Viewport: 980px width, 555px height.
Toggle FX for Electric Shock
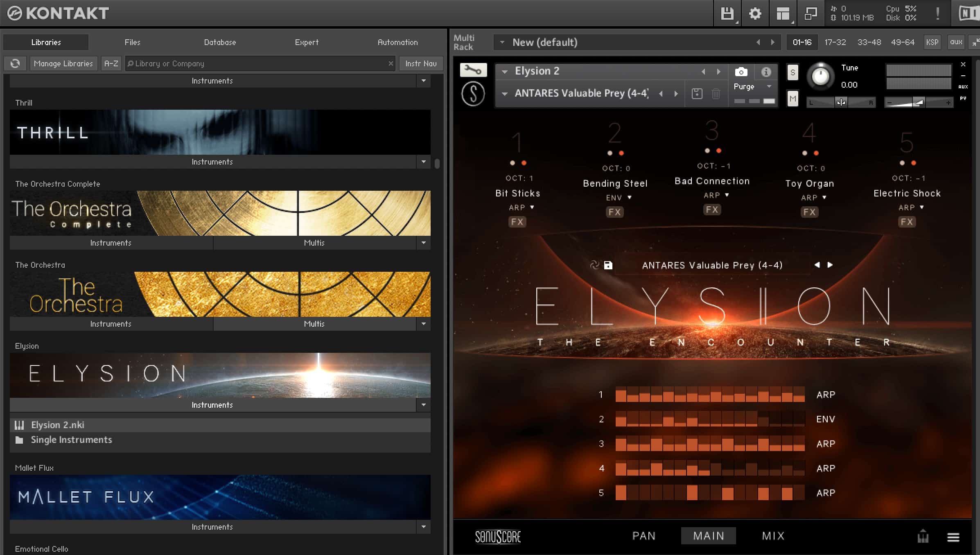(907, 222)
